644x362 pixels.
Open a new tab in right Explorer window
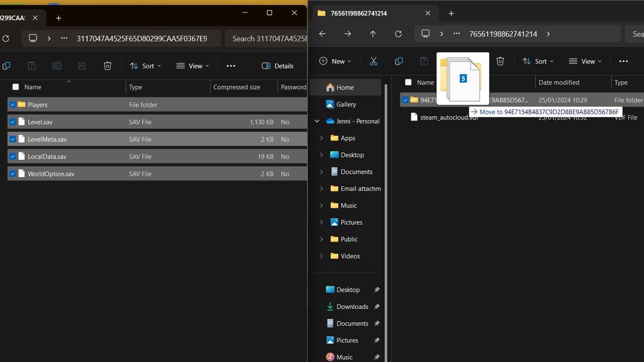(451, 13)
